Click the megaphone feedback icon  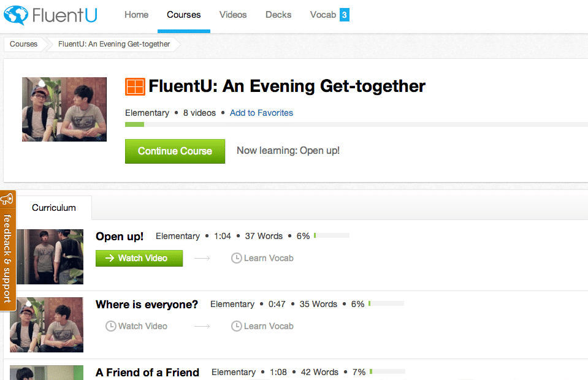[7, 199]
